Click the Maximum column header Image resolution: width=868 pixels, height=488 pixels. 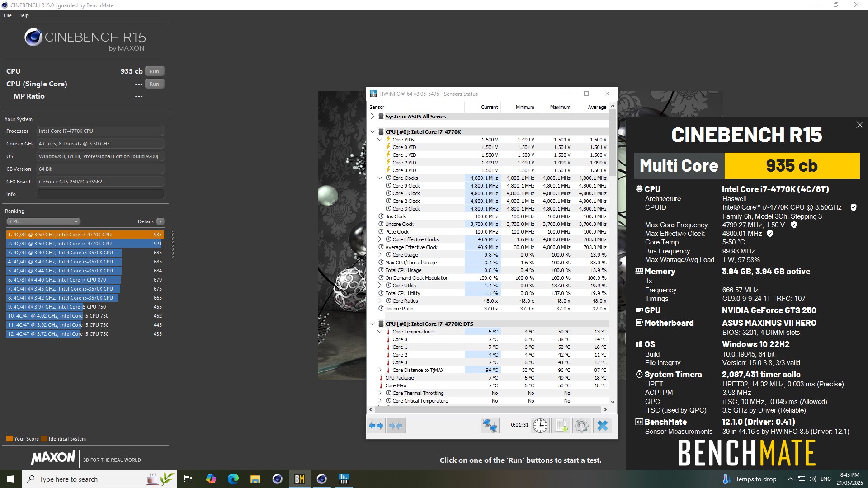coord(555,107)
